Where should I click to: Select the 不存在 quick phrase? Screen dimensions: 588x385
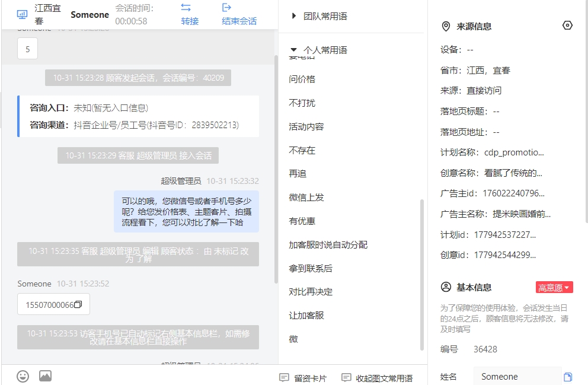302,151
